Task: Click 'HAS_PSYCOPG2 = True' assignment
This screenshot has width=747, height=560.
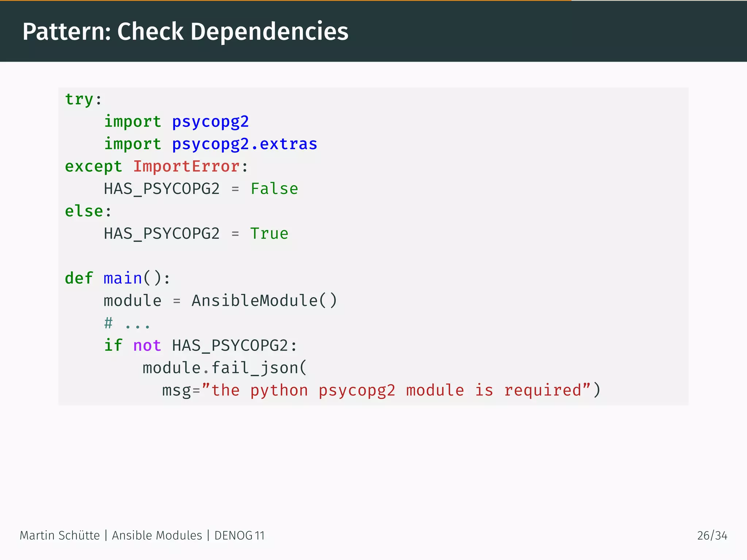Action: coord(196,234)
